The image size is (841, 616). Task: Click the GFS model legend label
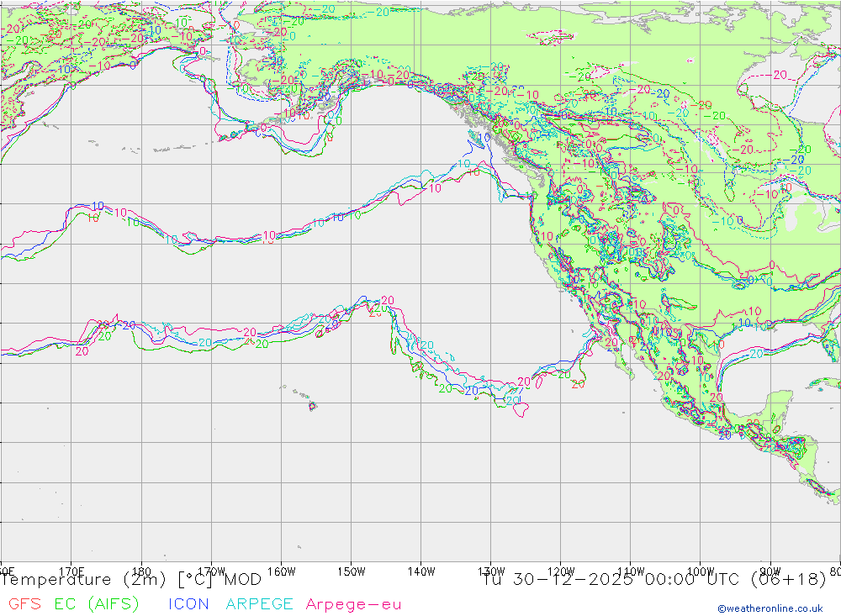tap(24, 603)
